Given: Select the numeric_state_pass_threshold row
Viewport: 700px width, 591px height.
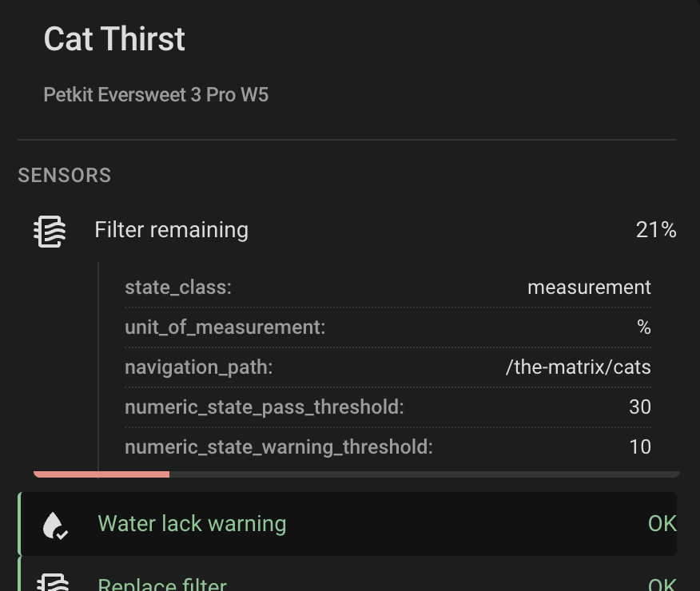Looking at the screenshot, I should 388,407.
